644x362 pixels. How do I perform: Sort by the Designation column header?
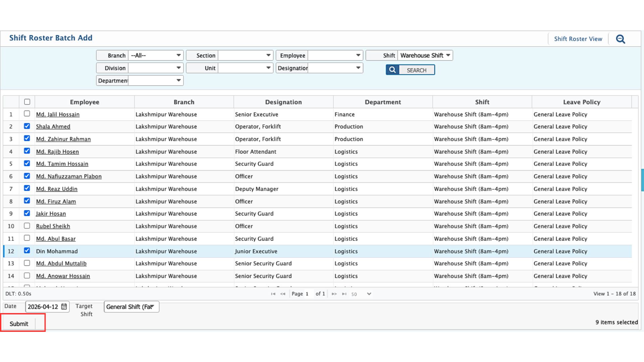pyautogui.click(x=283, y=102)
